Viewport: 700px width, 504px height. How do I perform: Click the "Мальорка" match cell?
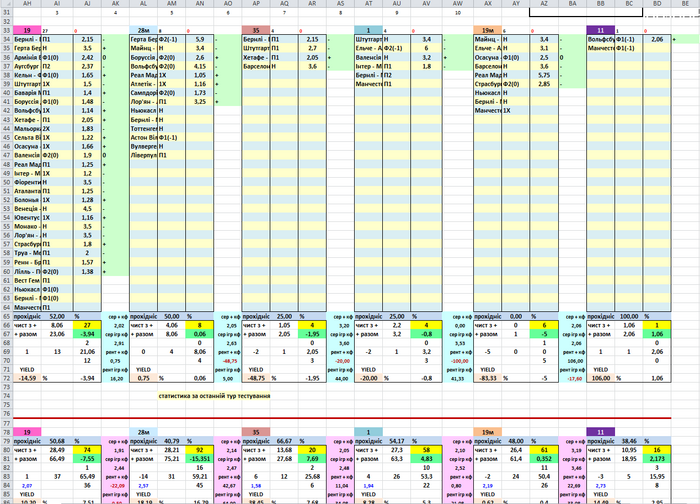pyautogui.click(x=27, y=129)
